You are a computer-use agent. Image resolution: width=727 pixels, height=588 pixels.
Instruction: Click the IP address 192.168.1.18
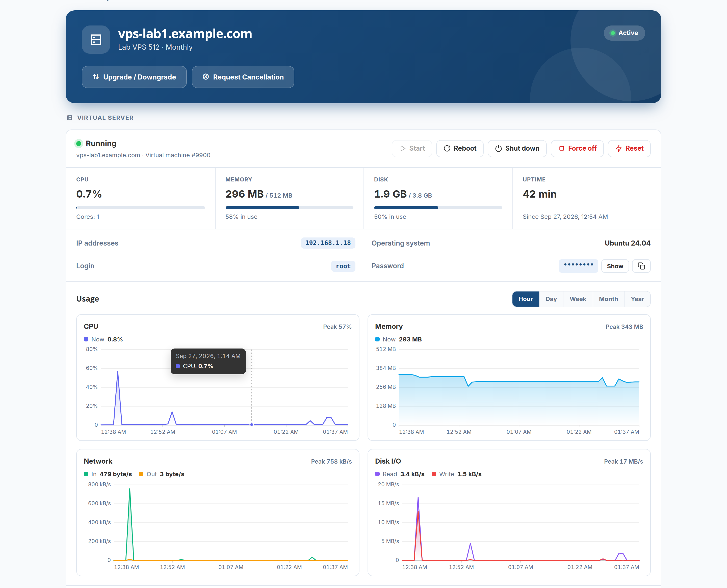point(328,243)
